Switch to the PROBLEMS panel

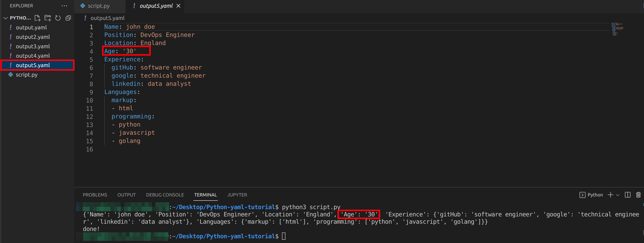95,195
